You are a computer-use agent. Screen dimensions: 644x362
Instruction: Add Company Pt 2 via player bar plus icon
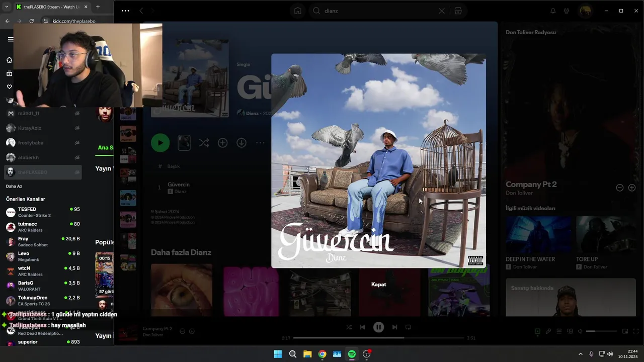[x=192, y=331]
